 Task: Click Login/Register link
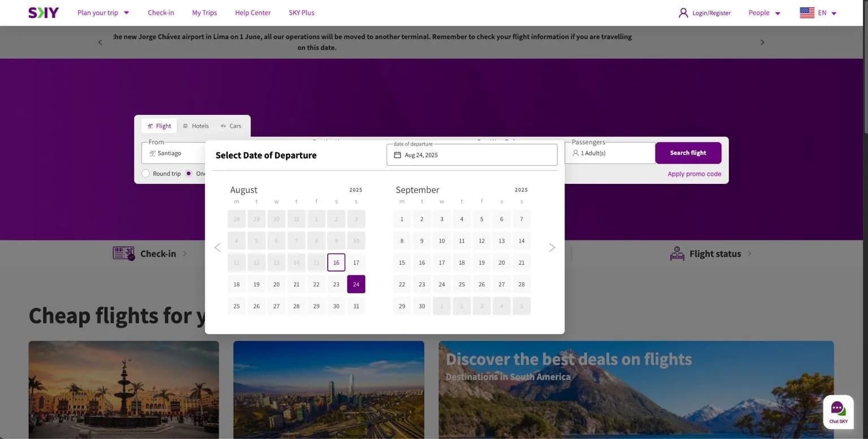coord(711,12)
